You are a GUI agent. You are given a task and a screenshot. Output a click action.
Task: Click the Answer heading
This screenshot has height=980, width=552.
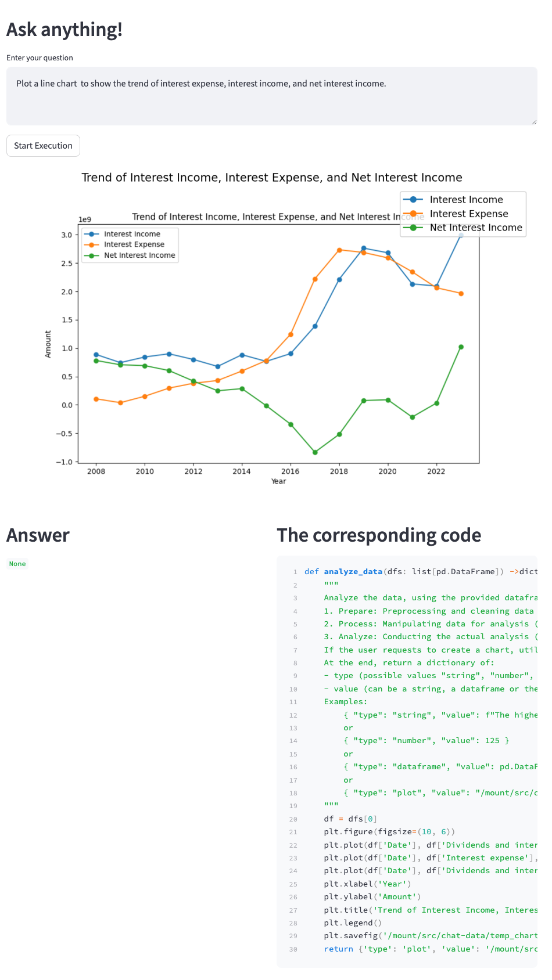click(38, 535)
